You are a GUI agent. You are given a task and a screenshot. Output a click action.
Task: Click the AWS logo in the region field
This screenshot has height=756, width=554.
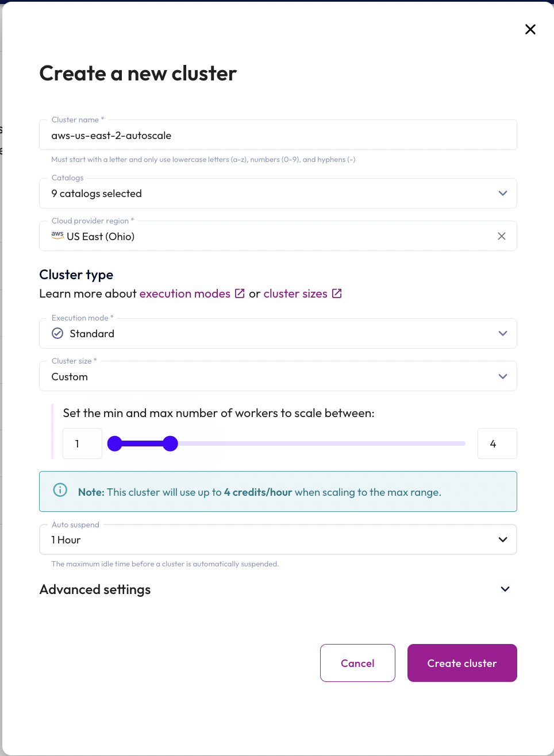pyautogui.click(x=57, y=235)
